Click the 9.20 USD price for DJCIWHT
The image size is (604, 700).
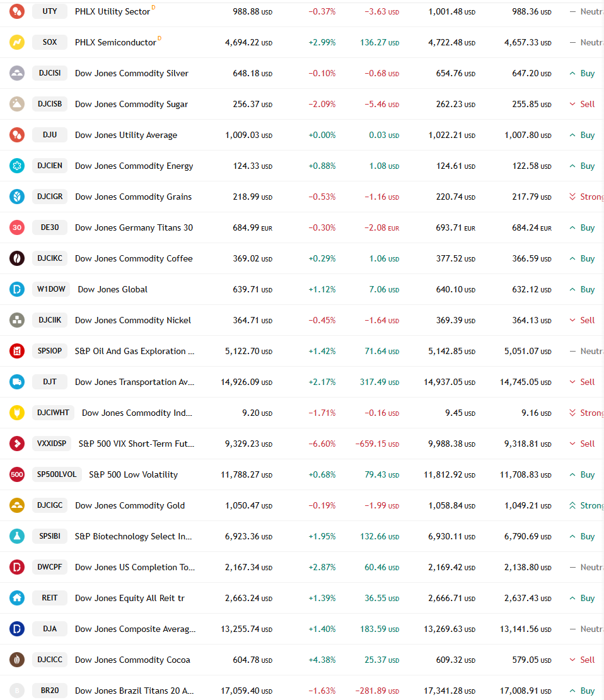click(257, 413)
